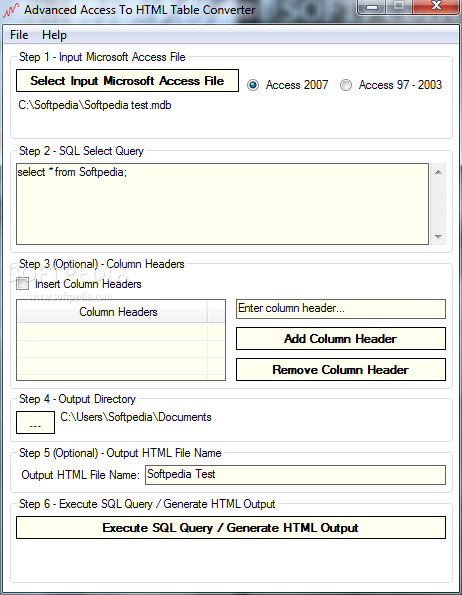This screenshot has width=462, height=595.
Task: Close the converter window
Action: [436, 7]
